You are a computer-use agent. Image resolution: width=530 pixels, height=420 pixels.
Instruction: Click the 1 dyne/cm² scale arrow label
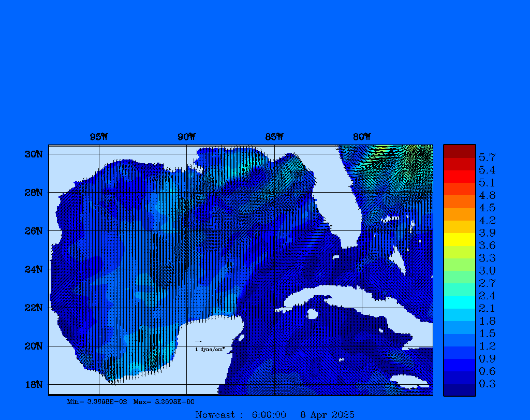coord(210,349)
